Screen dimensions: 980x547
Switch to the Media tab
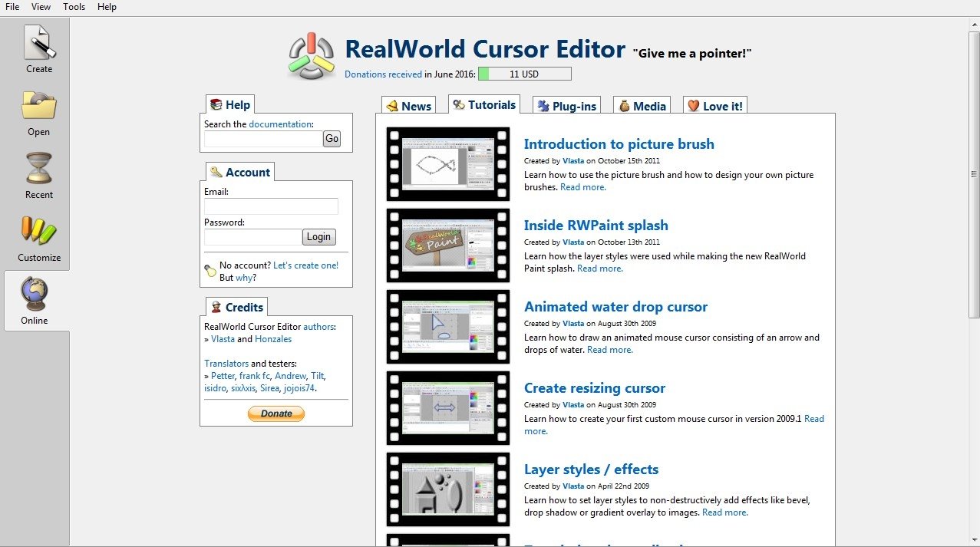642,106
